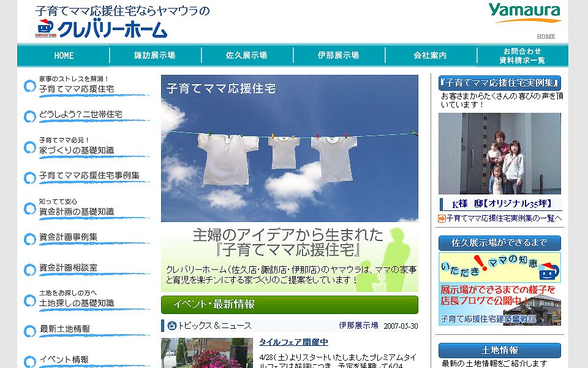Screen dimensions: 588x368
Task: Click the いただき！ママの知恵 banner
Action: [x=500, y=267]
